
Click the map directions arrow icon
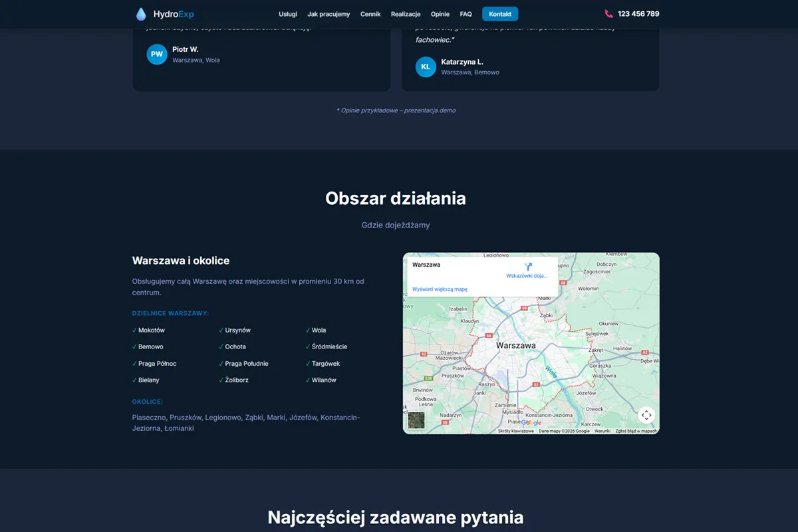(528, 267)
